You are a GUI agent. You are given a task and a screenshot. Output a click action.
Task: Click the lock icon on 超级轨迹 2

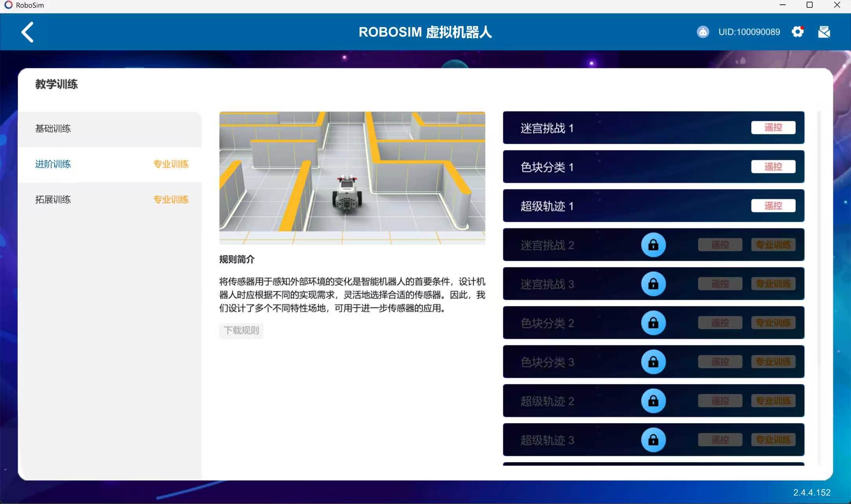click(x=653, y=401)
